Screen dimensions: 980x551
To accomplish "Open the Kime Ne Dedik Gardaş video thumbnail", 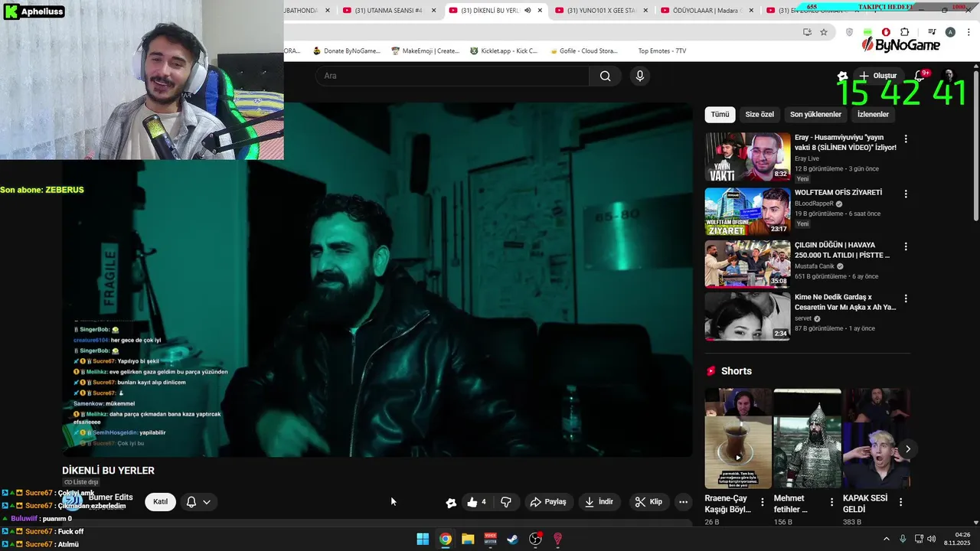I will [747, 316].
